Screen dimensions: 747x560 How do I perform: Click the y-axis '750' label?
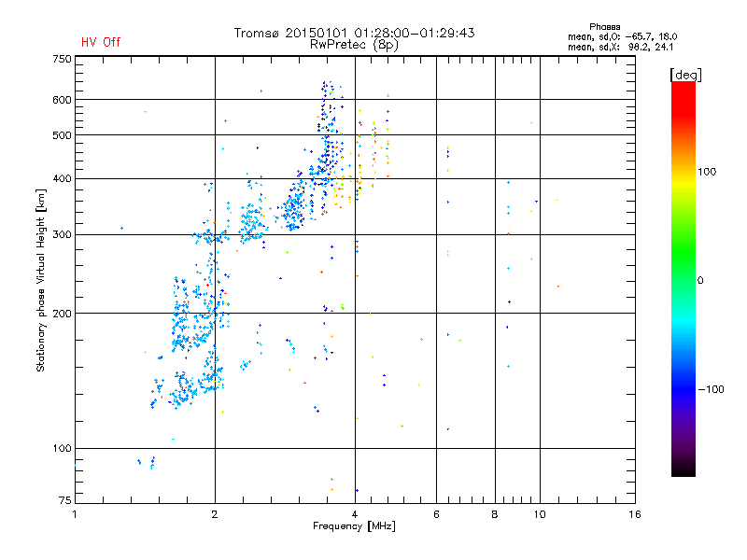click(x=62, y=59)
